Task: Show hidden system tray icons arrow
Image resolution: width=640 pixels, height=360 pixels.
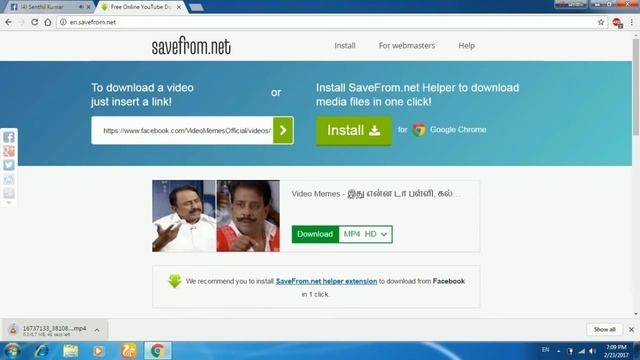Action: tap(558, 351)
